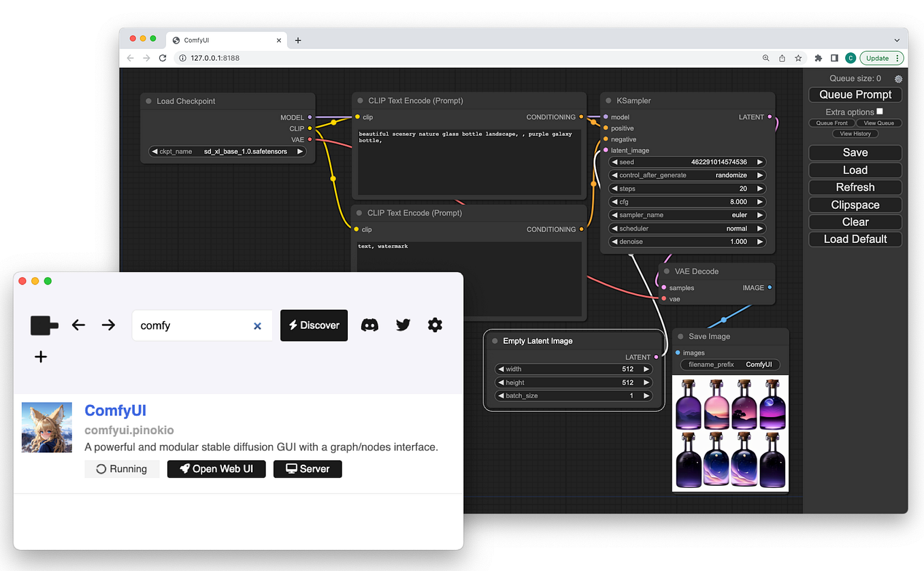
Task: Open the Pinokio settings gear
Action: (x=436, y=325)
